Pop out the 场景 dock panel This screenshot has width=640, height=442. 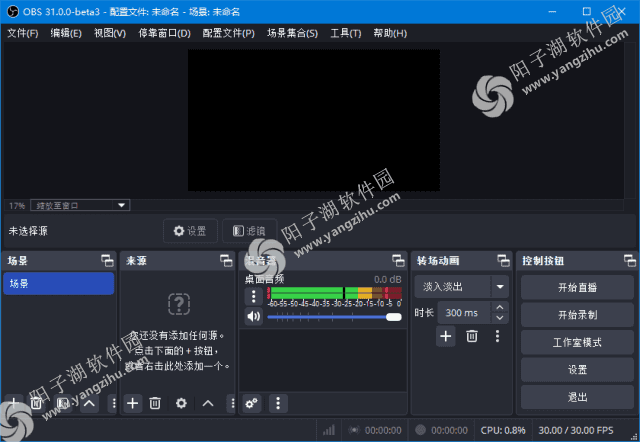point(107,260)
